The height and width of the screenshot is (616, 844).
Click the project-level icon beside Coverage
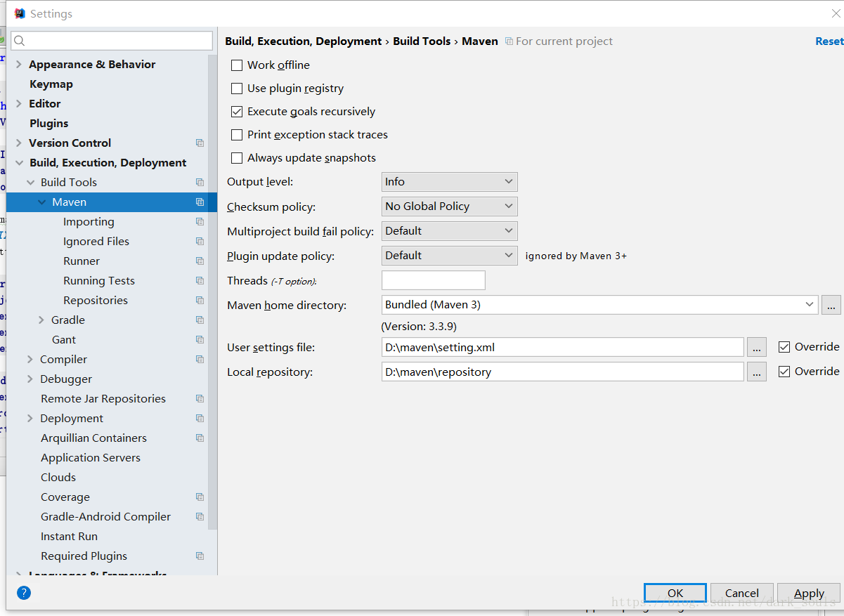point(200,497)
